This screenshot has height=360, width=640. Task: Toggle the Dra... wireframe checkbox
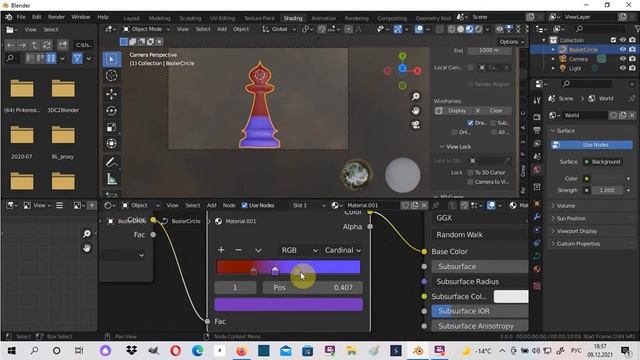[x=470, y=123]
